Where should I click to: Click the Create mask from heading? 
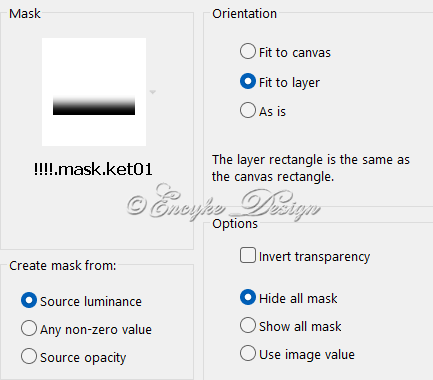pos(63,266)
